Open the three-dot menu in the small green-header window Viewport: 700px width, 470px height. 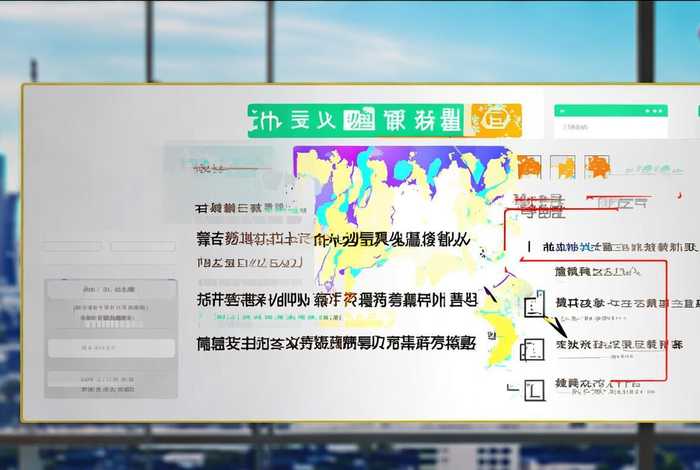(654, 111)
